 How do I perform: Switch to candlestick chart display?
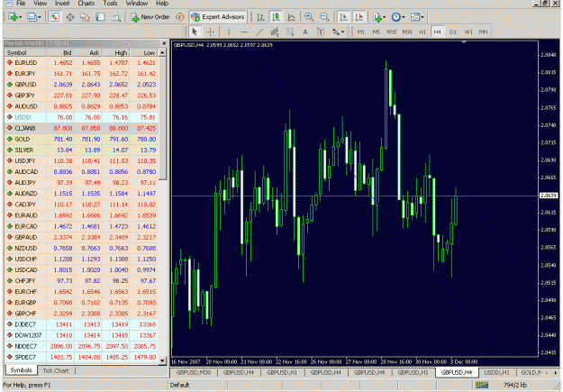pos(277,17)
